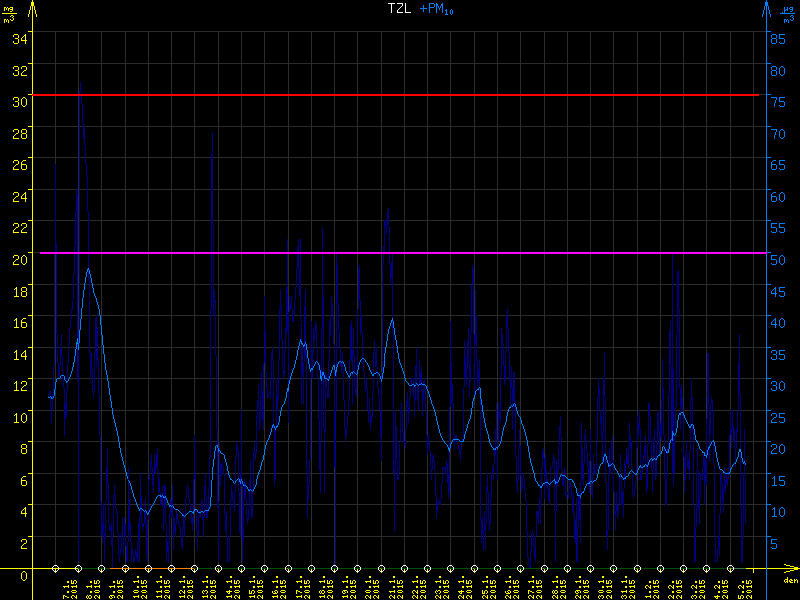Click the 13.1.2015 date label
This screenshot has height=600, width=800.
207,587
